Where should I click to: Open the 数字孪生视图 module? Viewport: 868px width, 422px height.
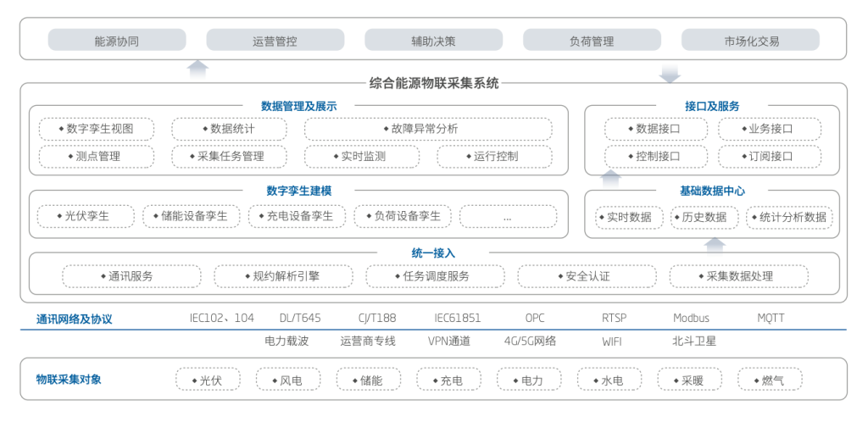(97, 129)
